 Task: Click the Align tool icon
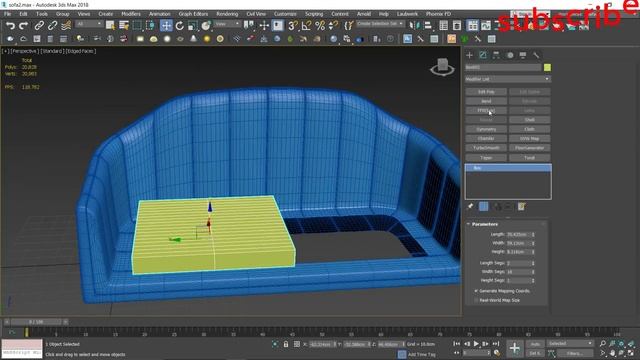pos(428,26)
